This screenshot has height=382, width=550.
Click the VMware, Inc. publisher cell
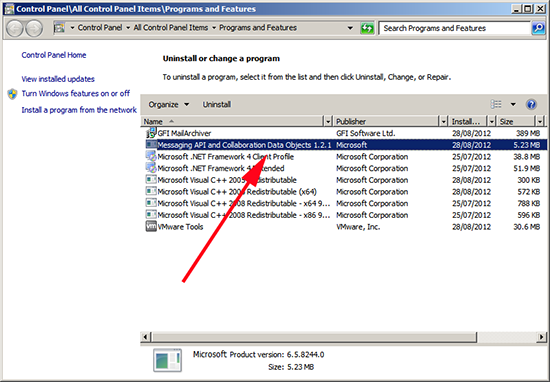tap(358, 227)
